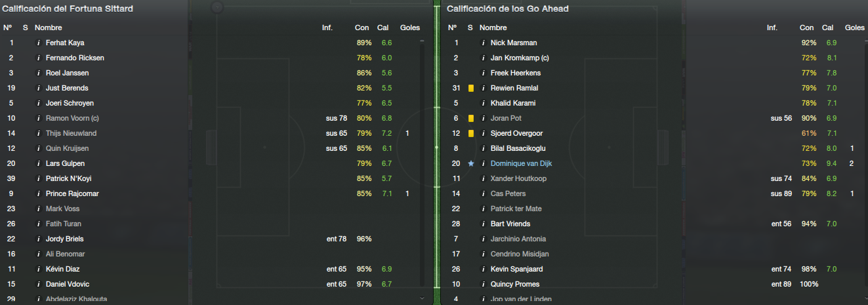Sort Fortuna Sittard list by Con column
The width and height of the screenshot is (868, 305).
point(362,28)
